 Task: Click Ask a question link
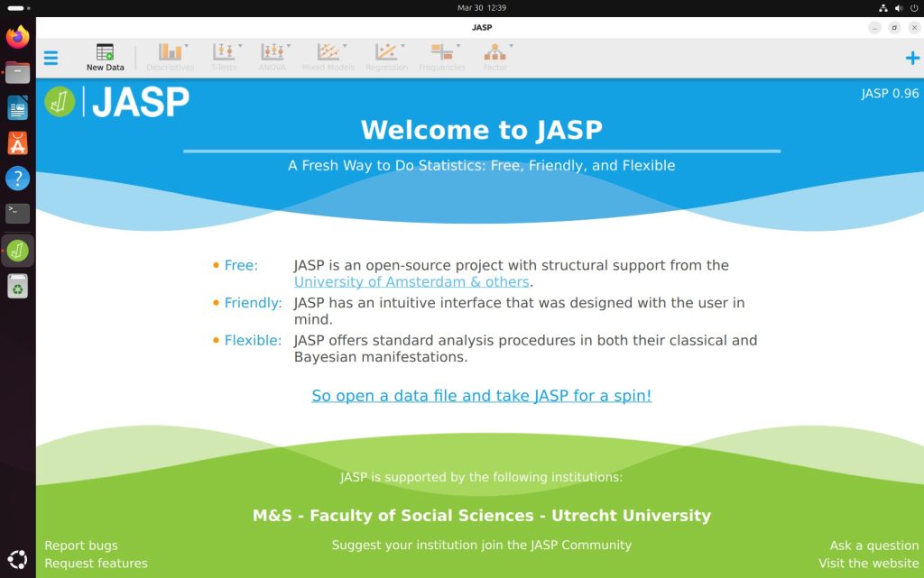874,546
